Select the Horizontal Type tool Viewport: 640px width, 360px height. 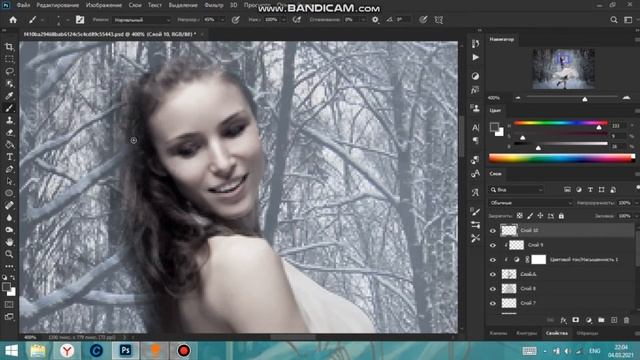pyautogui.click(x=9, y=157)
